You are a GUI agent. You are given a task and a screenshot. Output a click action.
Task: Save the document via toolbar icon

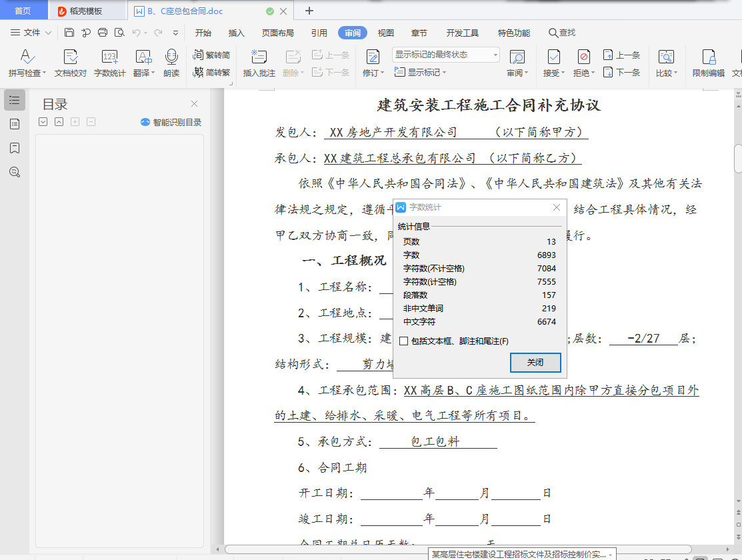coord(69,33)
